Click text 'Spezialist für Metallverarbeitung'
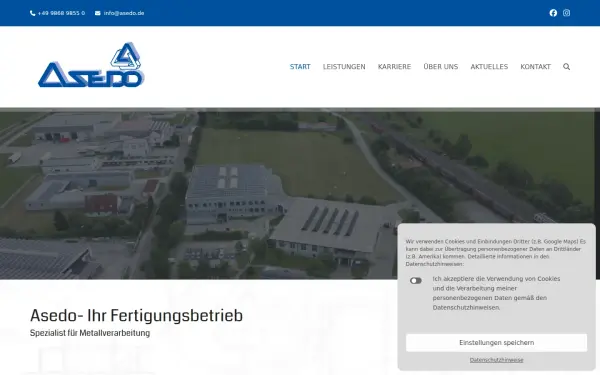Viewport: 600px width, 375px height. point(90,333)
